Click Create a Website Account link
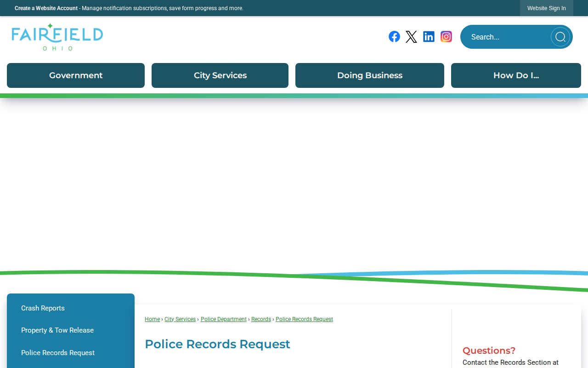This screenshot has width=588, height=368. point(46,8)
